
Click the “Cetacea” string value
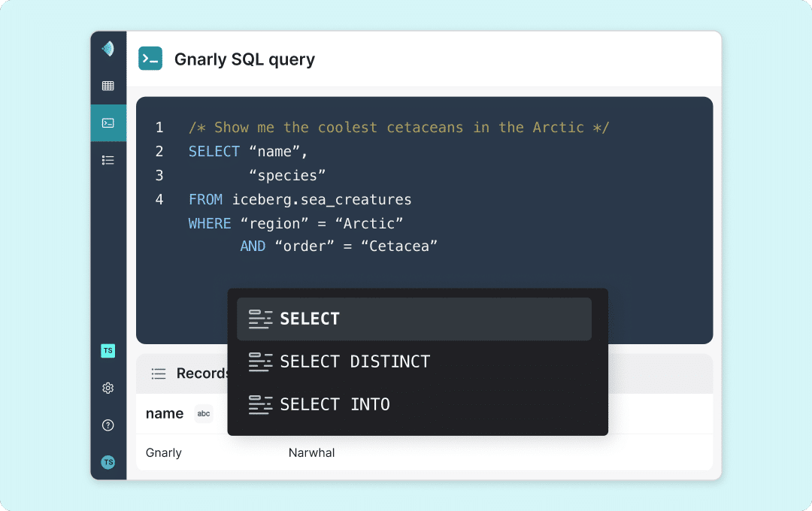coord(399,246)
